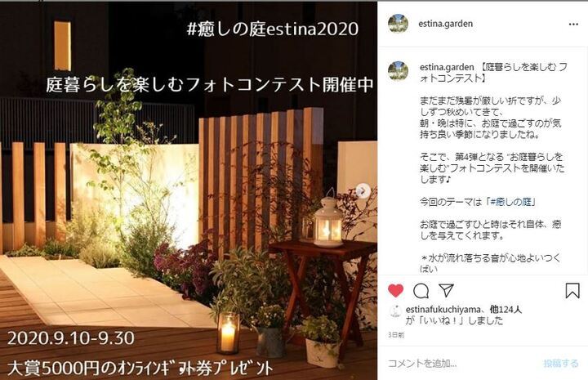
Task: Submit comment with 投稿する button
Action: (561, 363)
